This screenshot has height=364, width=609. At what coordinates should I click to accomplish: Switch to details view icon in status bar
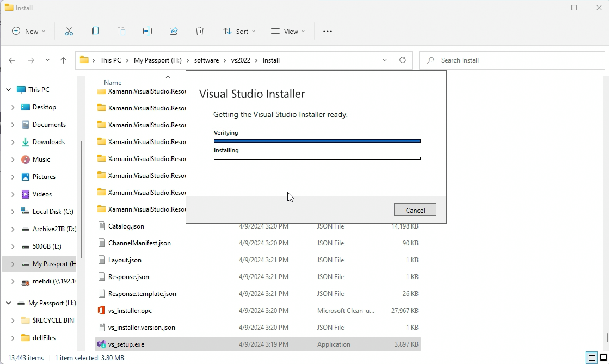[592, 358]
